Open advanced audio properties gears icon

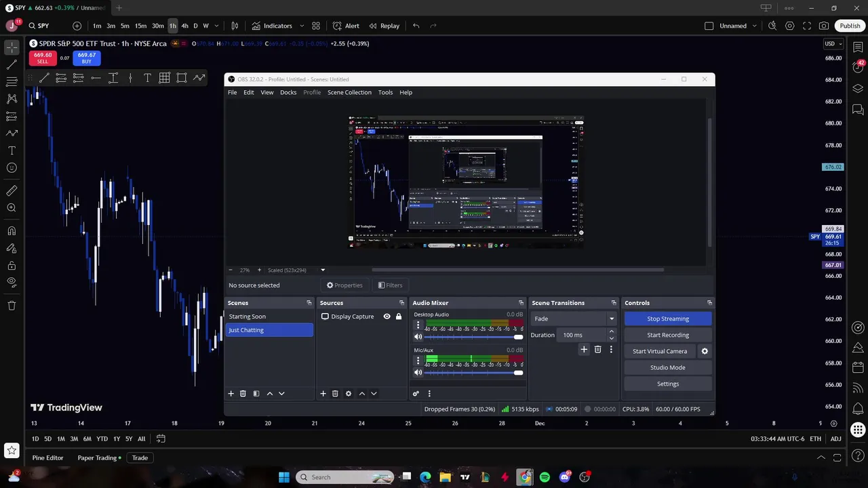click(x=416, y=393)
